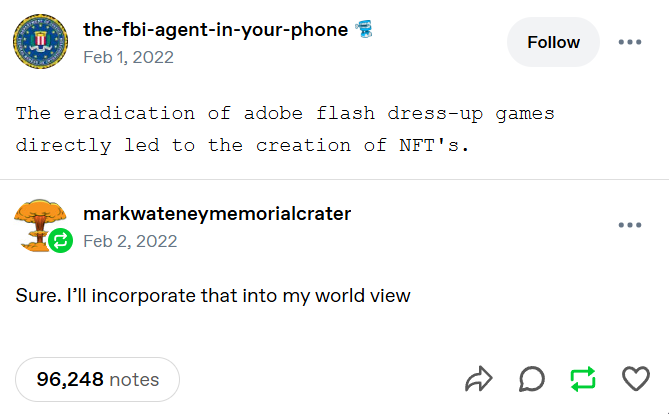Reblog the post with green arrows icon
The width and height of the screenshot is (669, 414).
coord(583,379)
